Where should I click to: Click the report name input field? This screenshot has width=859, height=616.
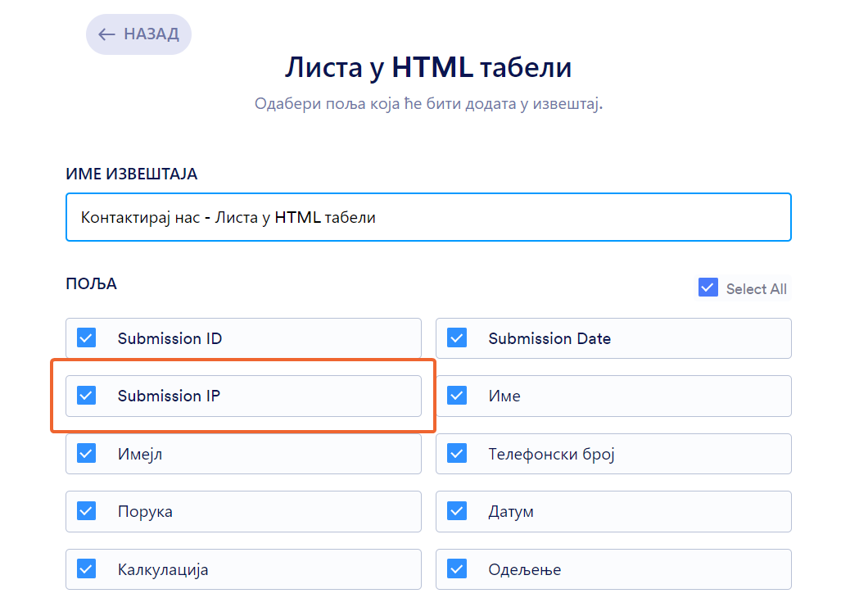[428, 217]
